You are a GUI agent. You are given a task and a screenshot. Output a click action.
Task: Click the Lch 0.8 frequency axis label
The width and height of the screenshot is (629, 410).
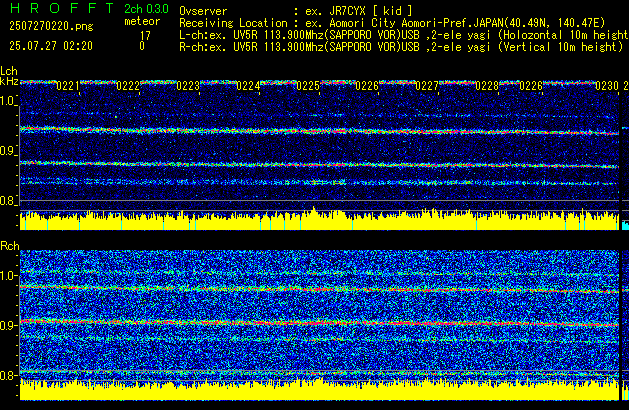click(7, 201)
